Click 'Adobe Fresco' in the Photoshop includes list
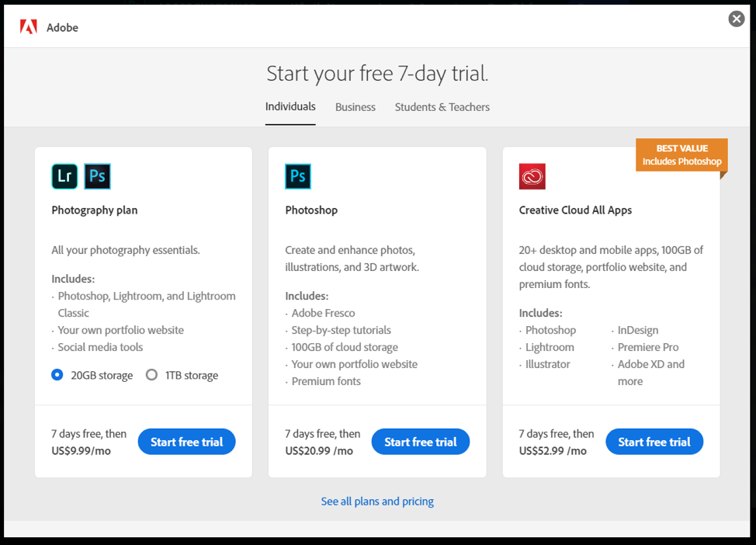 323,313
